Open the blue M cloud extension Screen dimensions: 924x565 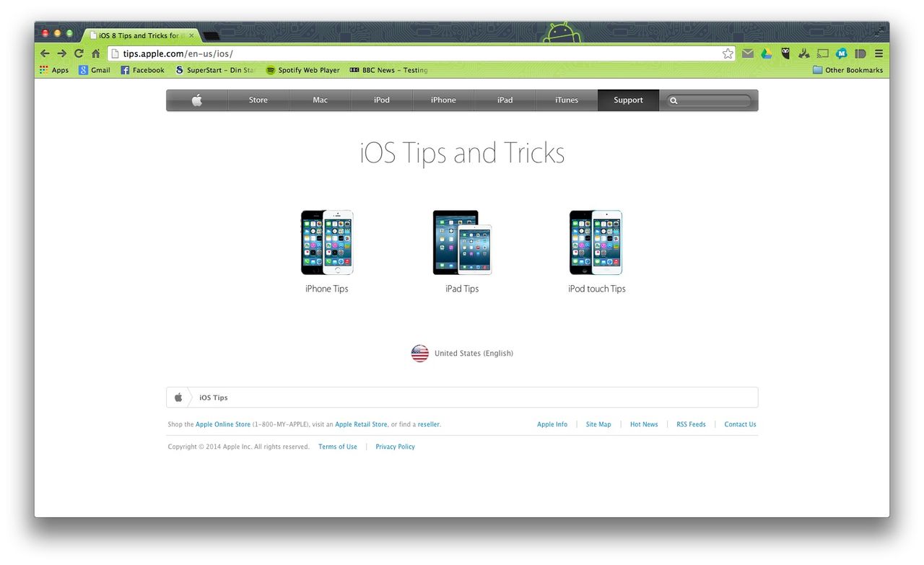click(842, 53)
